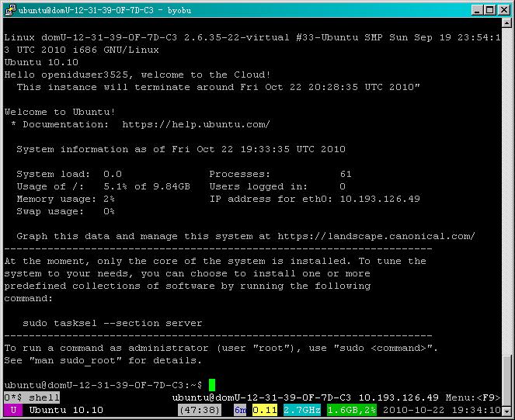The height and width of the screenshot is (420, 515).
Task: Click the 'System information as of' line
Action: [181, 149]
